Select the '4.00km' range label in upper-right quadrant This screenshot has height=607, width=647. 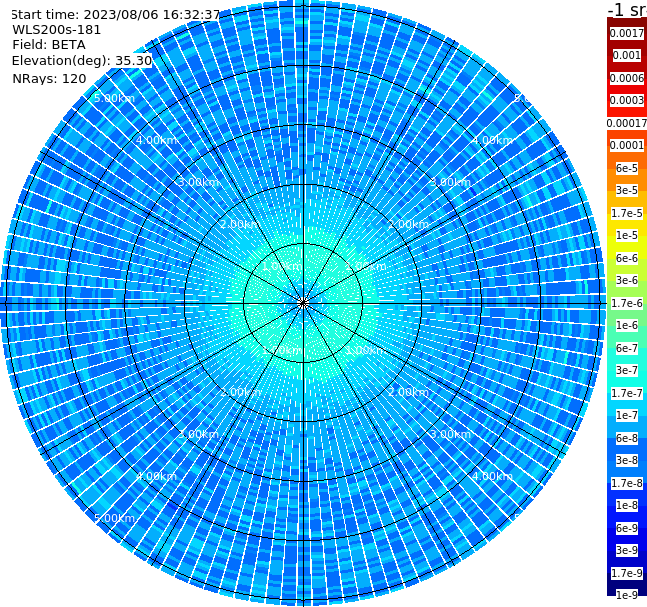pyautogui.click(x=492, y=140)
